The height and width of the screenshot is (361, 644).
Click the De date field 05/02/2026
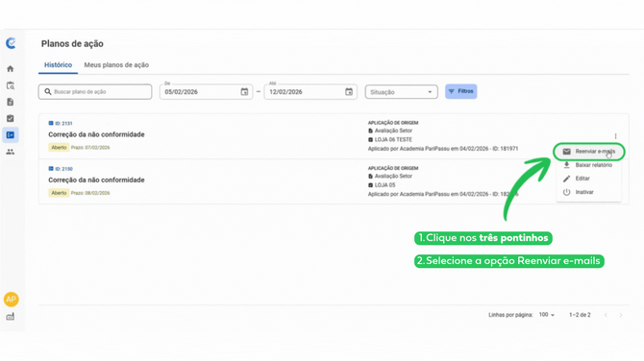206,92
